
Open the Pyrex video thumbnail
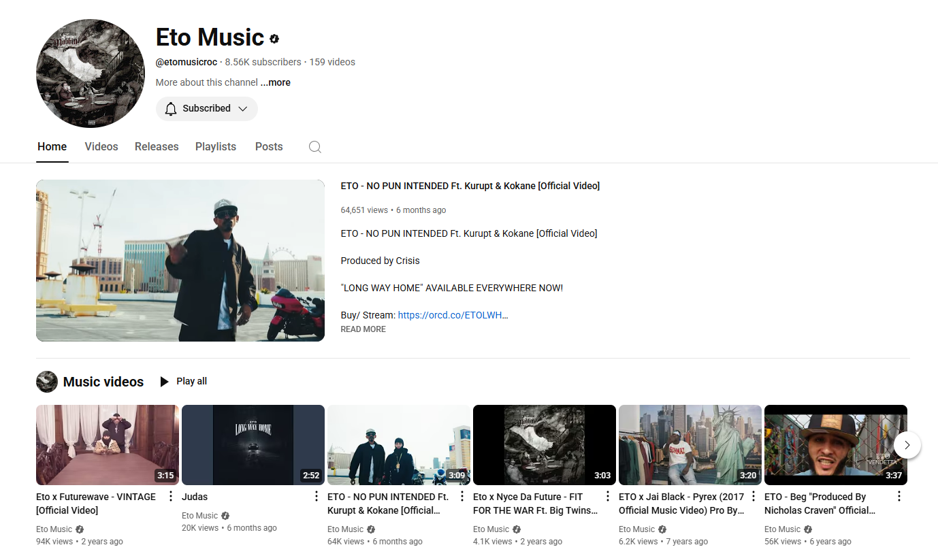[690, 445]
